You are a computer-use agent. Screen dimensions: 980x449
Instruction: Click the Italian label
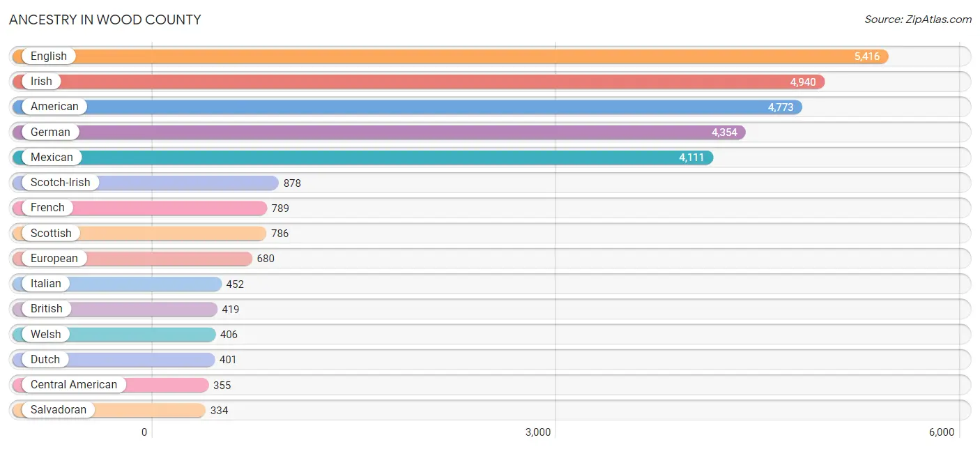click(x=46, y=283)
